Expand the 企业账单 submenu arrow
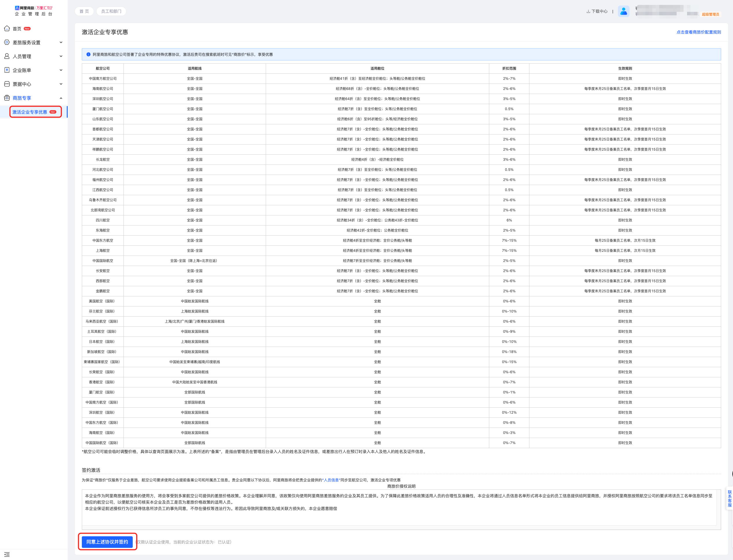This screenshot has width=733, height=560. [61, 70]
